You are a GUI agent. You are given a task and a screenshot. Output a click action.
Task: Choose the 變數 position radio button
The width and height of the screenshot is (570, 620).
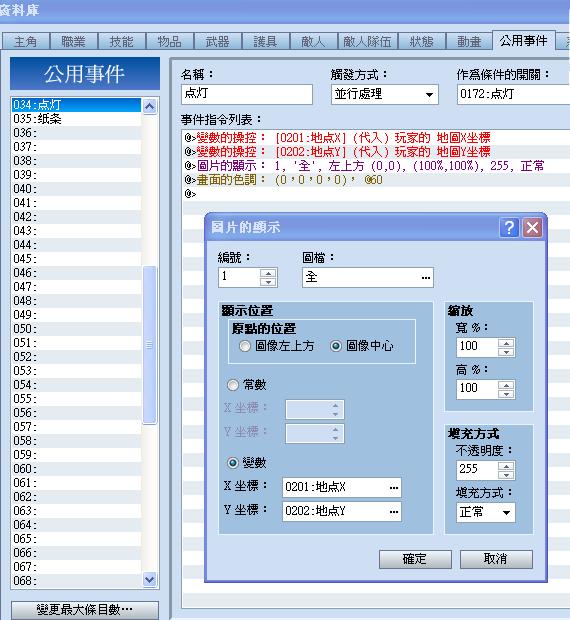(x=232, y=462)
